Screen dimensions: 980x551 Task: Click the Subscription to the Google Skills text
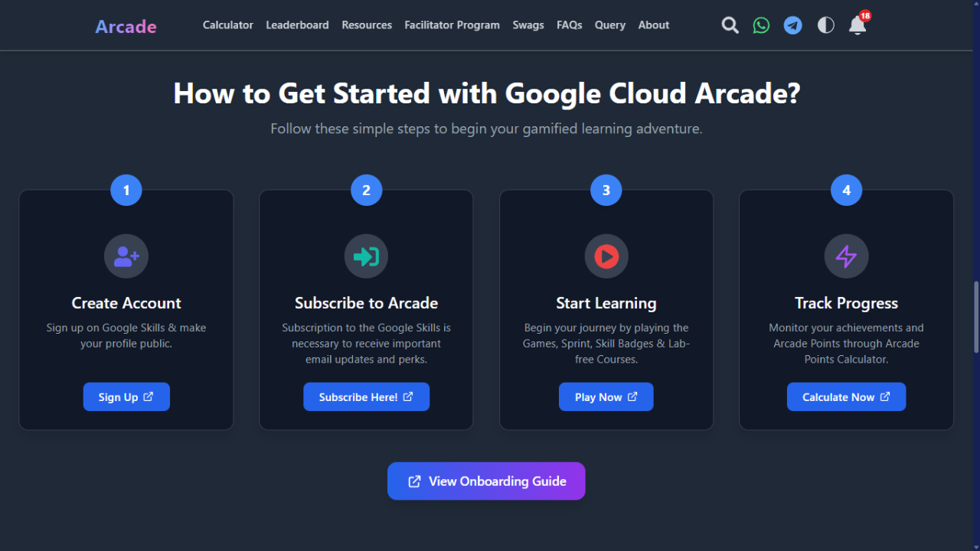coord(366,343)
